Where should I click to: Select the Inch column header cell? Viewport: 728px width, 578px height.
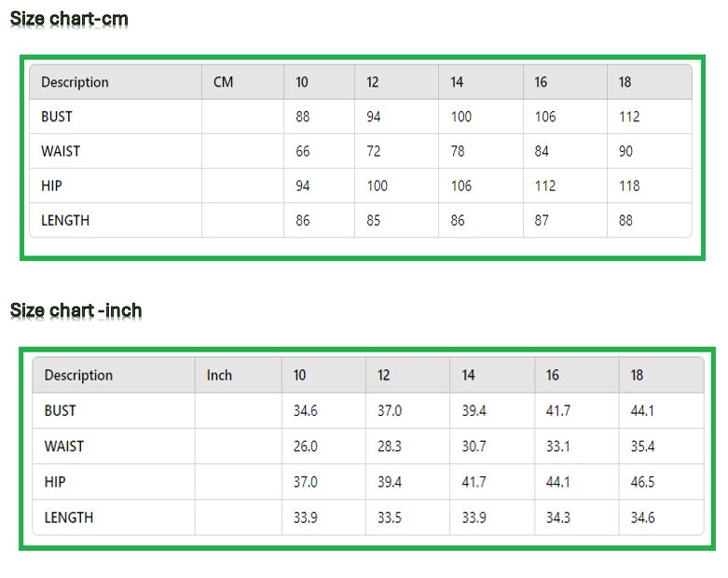[219, 375]
